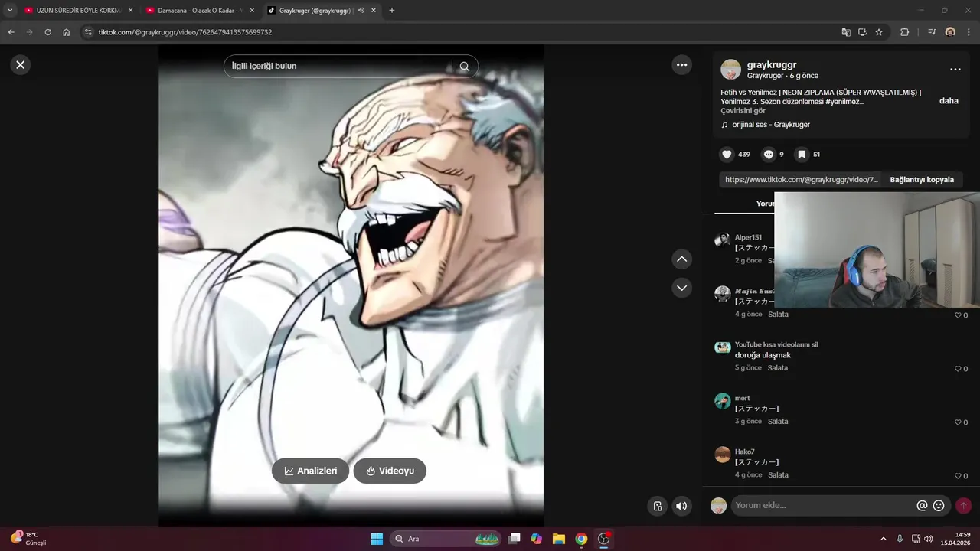Click the Videoyu promote button

tap(390, 471)
